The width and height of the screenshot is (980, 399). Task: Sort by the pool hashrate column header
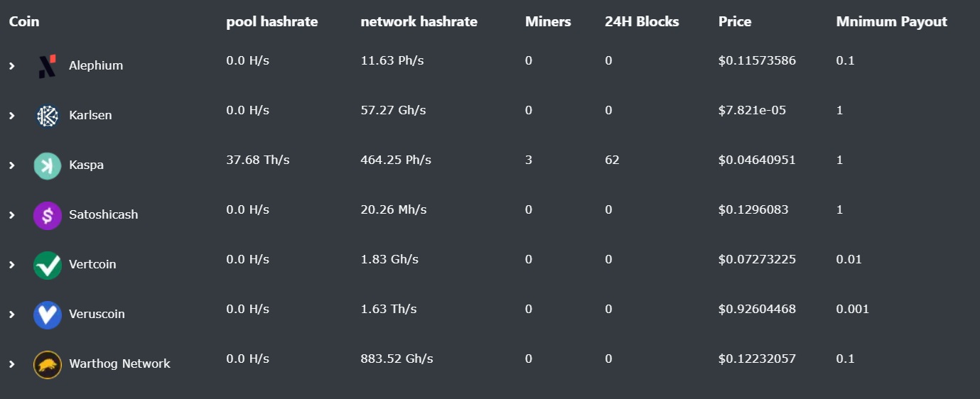pyautogui.click(x=271, y=22)
